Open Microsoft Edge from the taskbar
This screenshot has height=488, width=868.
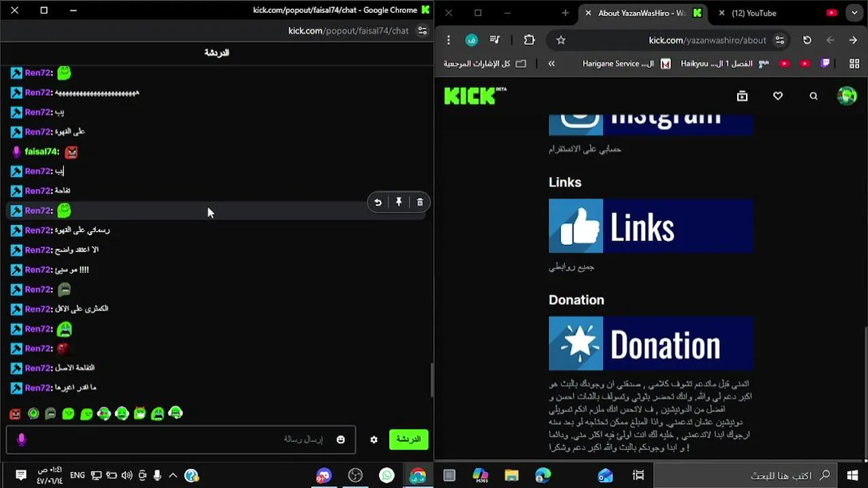[543, 476]
